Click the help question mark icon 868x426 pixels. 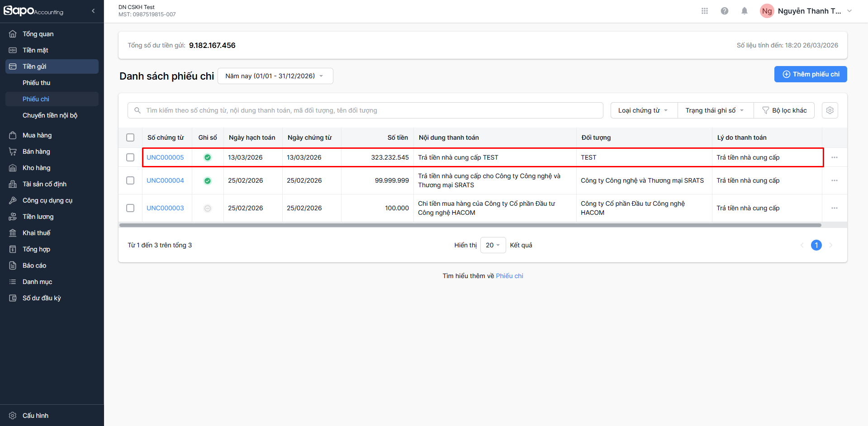pyautogui.click(x=724, y=11)
